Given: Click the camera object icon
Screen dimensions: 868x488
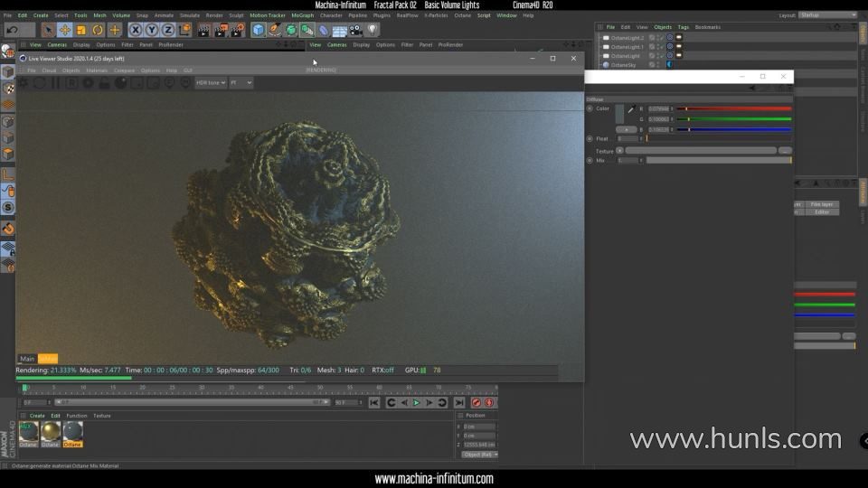Looking at the screenshot, I should pyautogui.click(x=355, y=30).
